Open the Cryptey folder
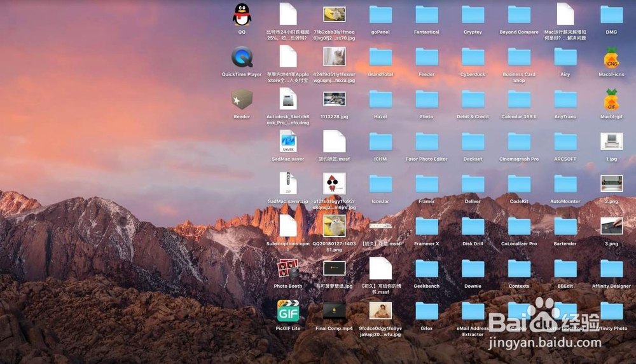Viewport: 636px width, 364px height. (473, 15)
